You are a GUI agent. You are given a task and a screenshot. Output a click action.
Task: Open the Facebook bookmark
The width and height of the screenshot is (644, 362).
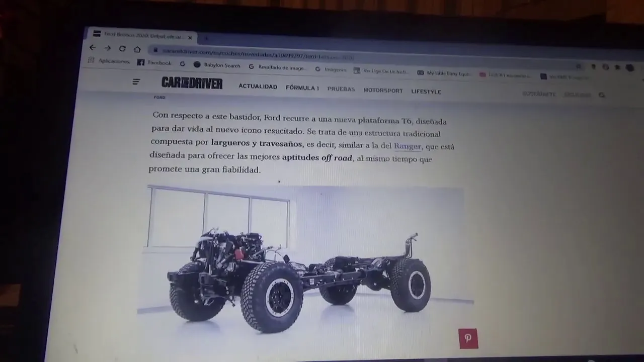(x=154, y=63)
